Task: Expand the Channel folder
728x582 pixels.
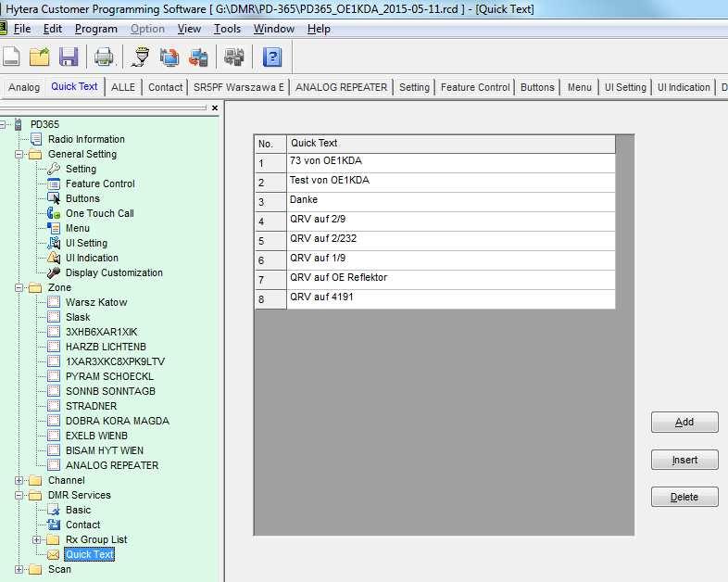Action: 19,480
